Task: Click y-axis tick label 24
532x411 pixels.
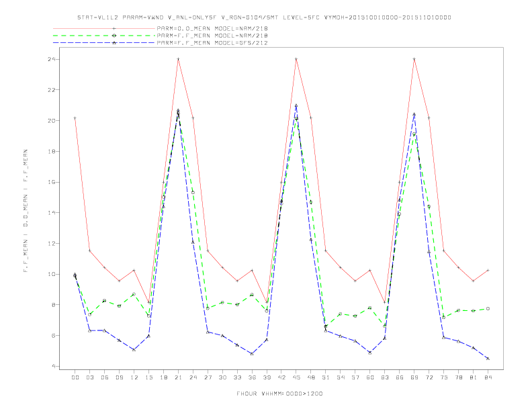Action: coord(52,59)
